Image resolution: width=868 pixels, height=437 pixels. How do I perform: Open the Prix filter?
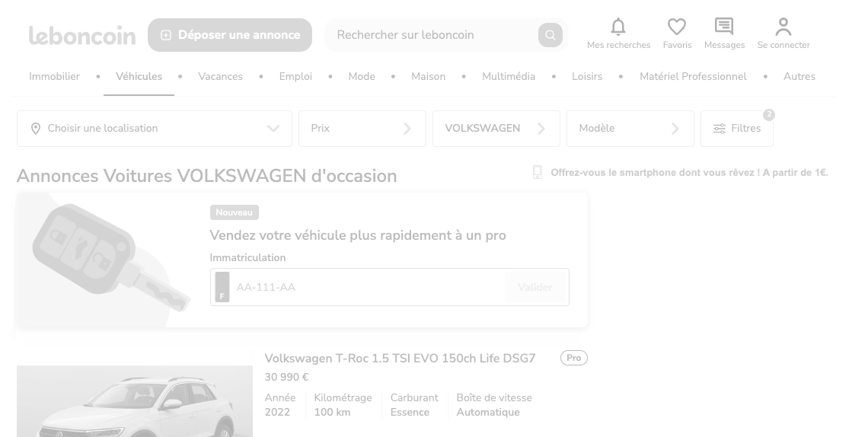pos(362,129)
